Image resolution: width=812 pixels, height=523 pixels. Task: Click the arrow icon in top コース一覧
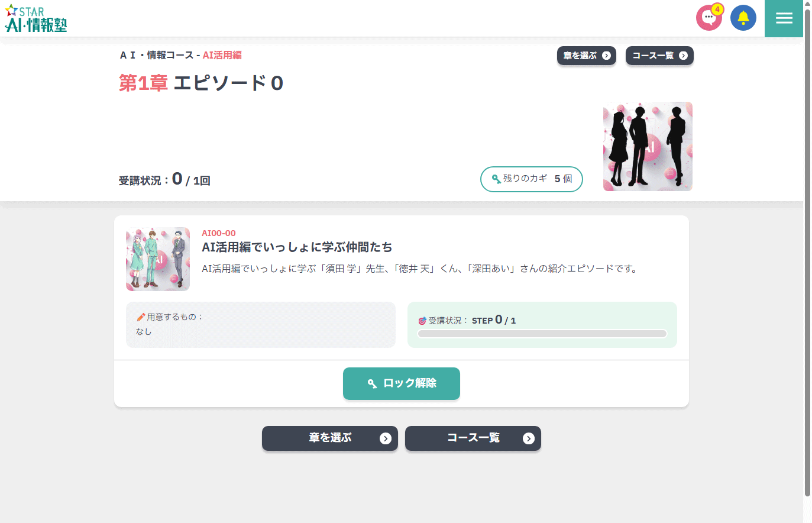click(x=683, y=56)
